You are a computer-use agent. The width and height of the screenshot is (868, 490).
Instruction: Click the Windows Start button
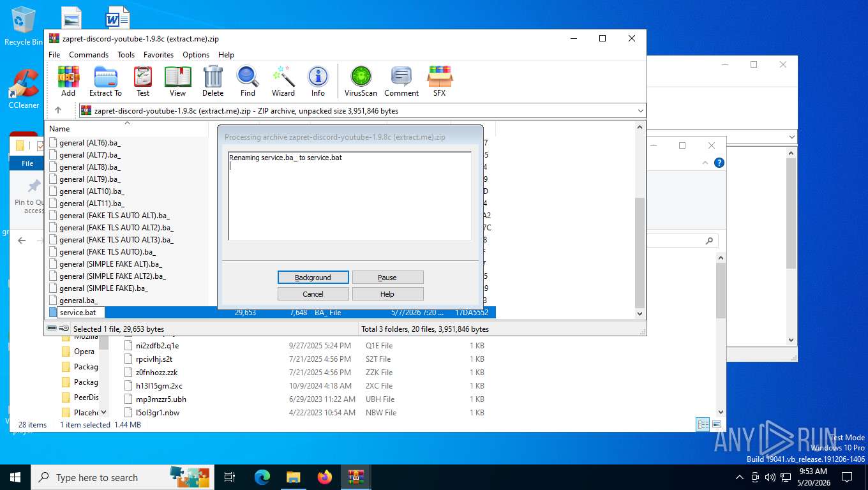(15, 477)
